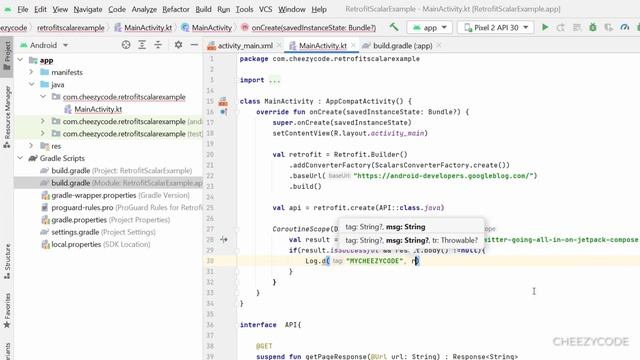
Task: Select gradle-wrapper.properties file
Action: (116, 195)
